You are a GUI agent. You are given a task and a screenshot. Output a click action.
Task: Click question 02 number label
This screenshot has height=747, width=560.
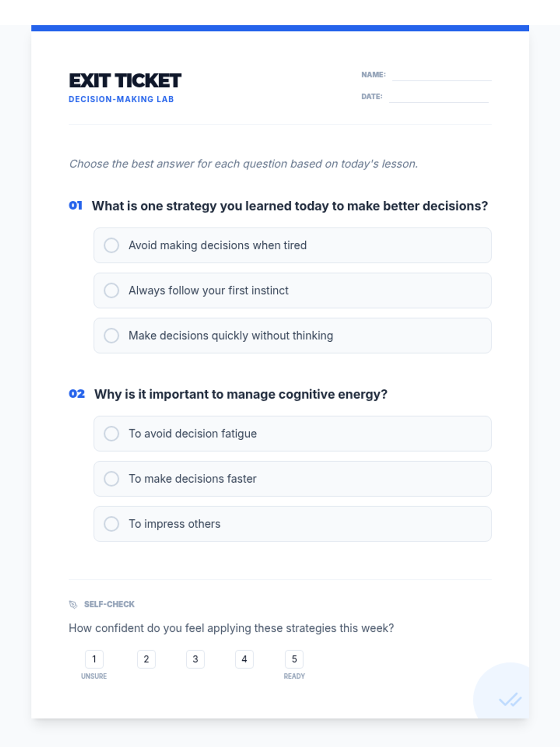(x=77, y=394)
